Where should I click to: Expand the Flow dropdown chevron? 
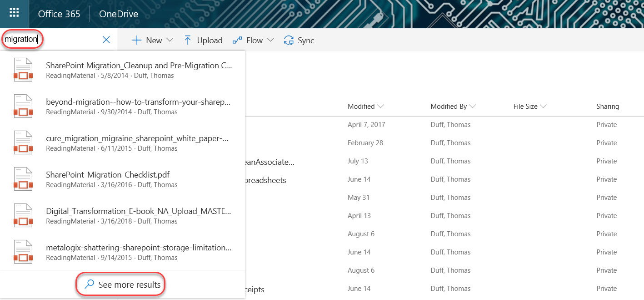click(270, 40)
